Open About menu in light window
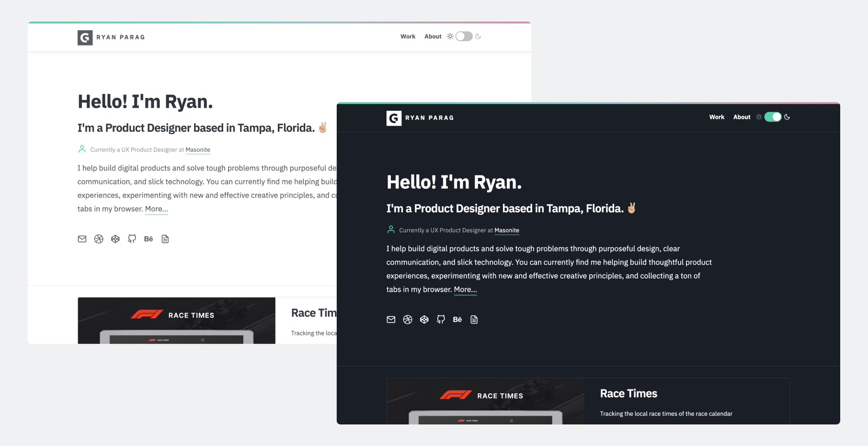This screenshot has width=868, height=446. tap(433, 36)
